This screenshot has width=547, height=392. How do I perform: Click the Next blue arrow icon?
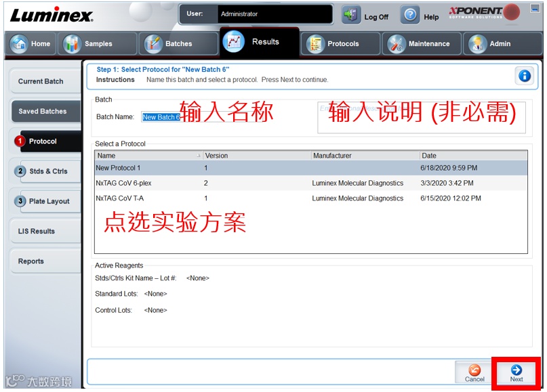[516, 370]
